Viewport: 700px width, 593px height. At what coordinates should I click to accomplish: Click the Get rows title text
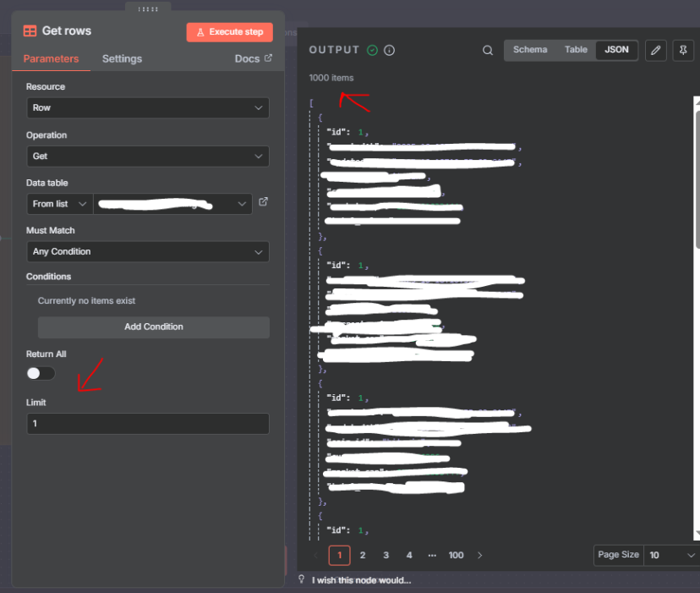tap(67, 30)
